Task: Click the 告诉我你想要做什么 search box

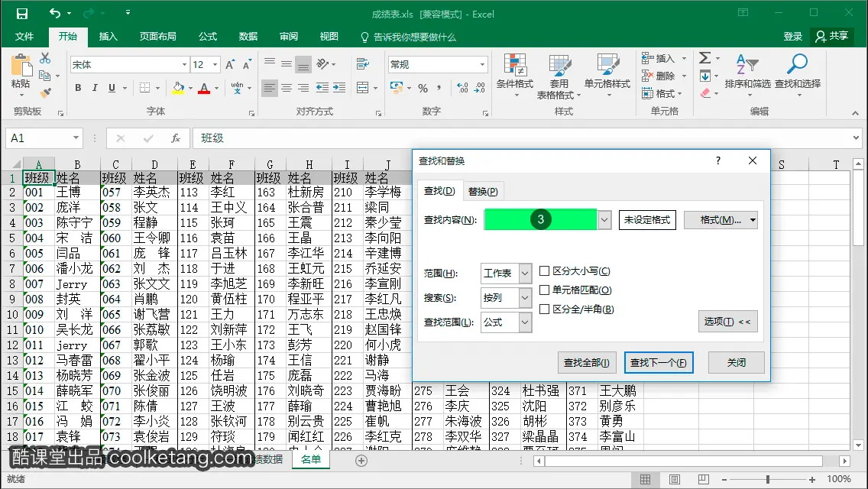Action: click(408, 37)
